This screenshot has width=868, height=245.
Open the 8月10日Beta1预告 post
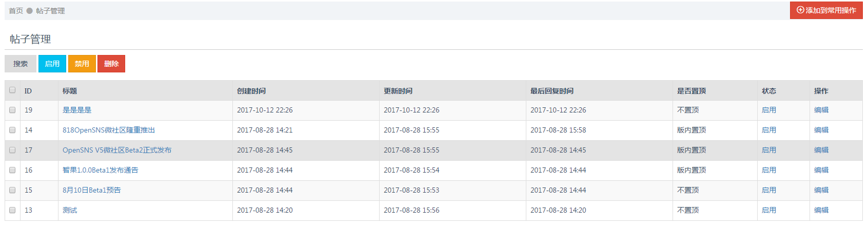pyautogui.click(x=92, y=190)
